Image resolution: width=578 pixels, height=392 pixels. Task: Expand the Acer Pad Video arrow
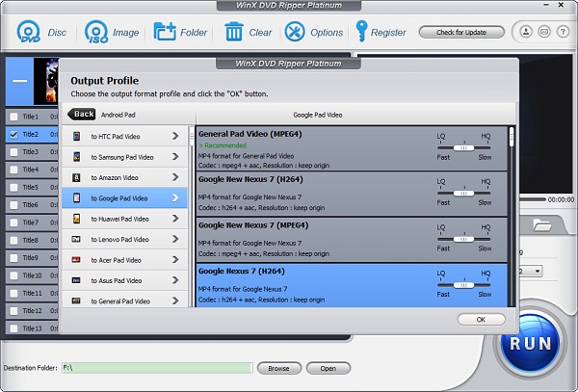175,260
